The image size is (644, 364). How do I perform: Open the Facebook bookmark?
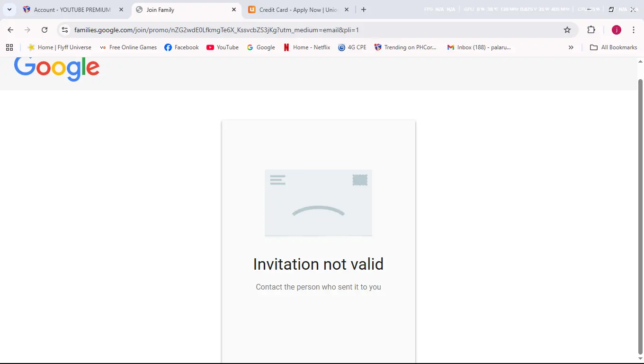pos(182,47)
